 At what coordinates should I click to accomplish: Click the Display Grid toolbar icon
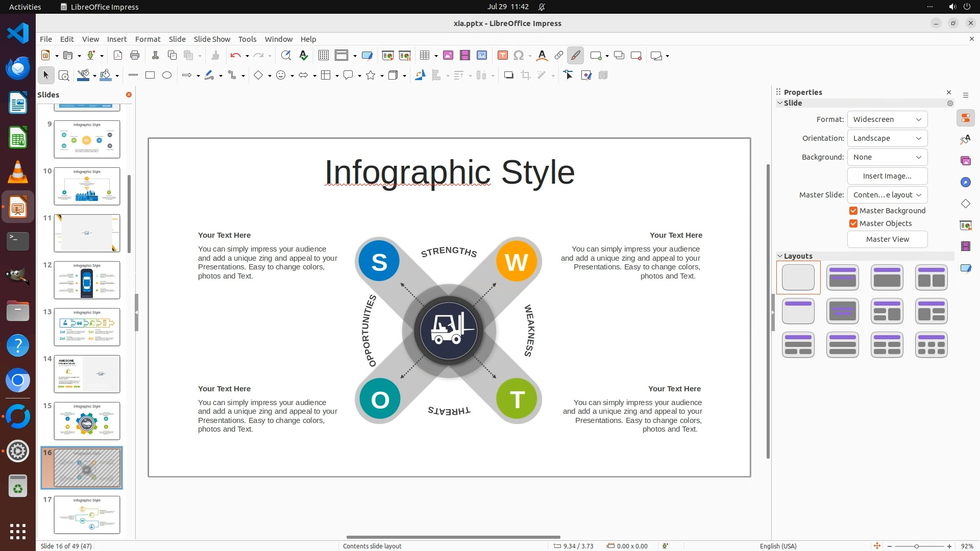pyautogui.click(x=323, y=56)
